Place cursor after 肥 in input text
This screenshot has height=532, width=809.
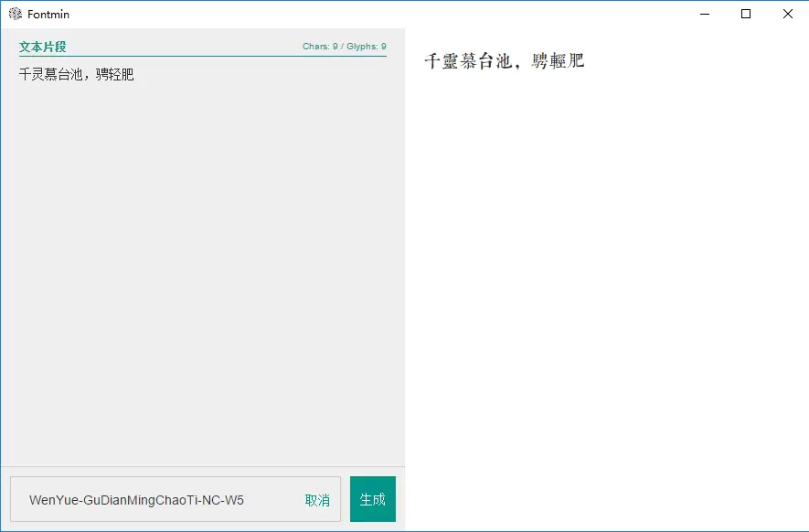[134, 75]
